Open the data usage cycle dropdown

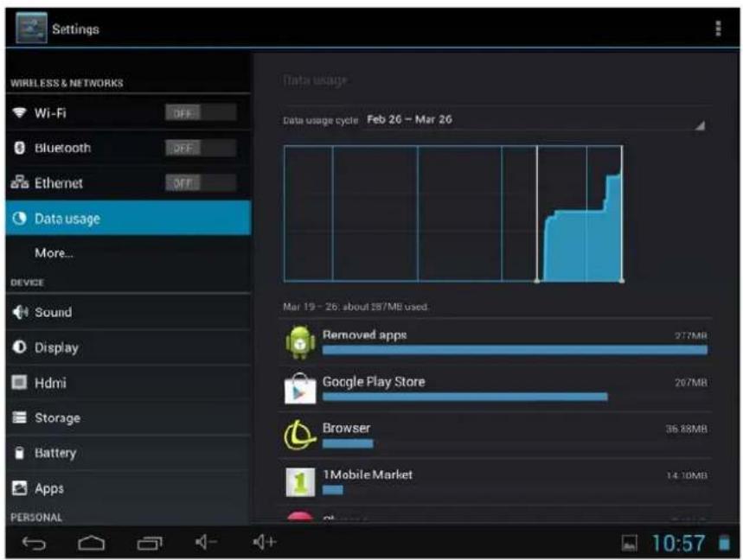tap(494, 120)
